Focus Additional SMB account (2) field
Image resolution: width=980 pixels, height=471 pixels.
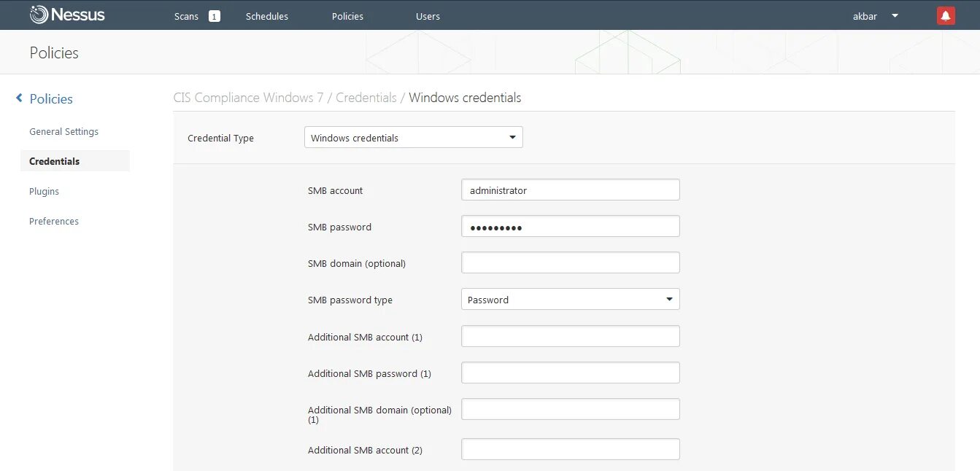[x=570, y=449]
